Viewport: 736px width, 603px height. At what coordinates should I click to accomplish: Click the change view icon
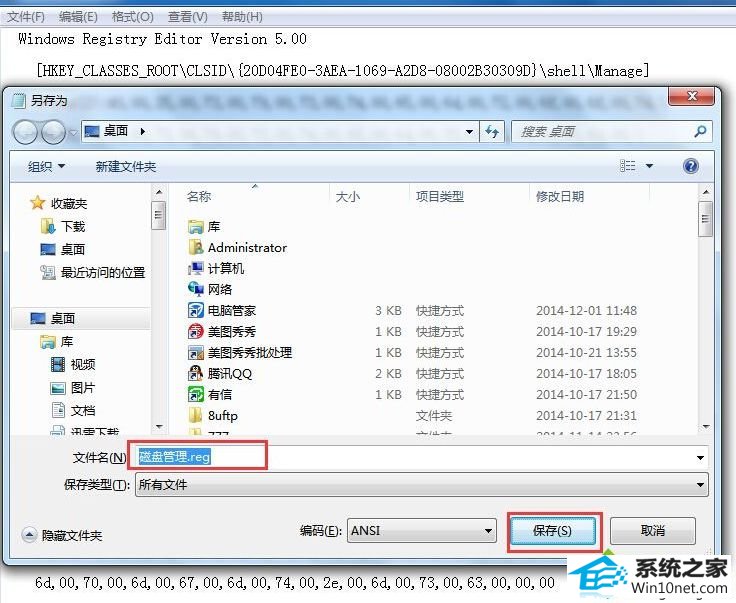pos(628,166)
